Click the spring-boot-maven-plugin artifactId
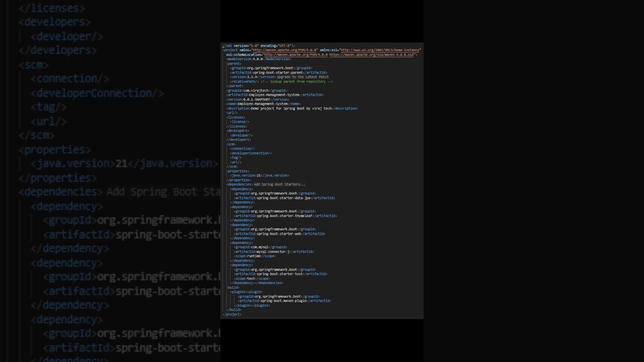This screenshot has width=644, height=362. point(284,301)
